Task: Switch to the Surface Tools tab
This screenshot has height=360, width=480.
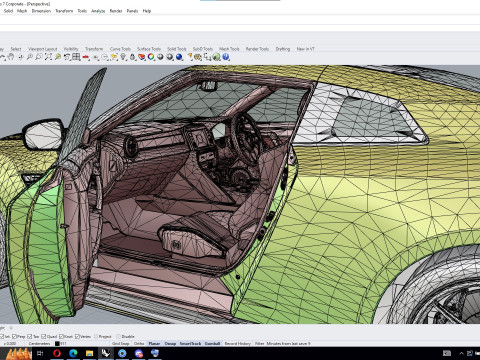Action: (149, 49)
